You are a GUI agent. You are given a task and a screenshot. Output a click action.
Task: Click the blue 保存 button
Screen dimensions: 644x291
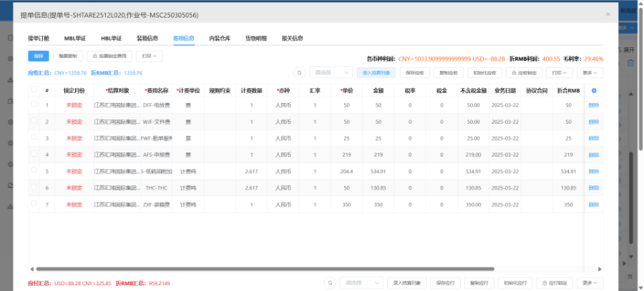click(x=39, y=56)
